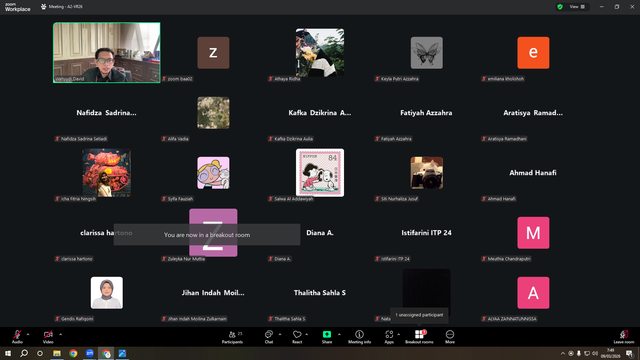640x360 pixels.
Task: Open File Explorer from the taskbar
Action: click(x=57, y=353)
